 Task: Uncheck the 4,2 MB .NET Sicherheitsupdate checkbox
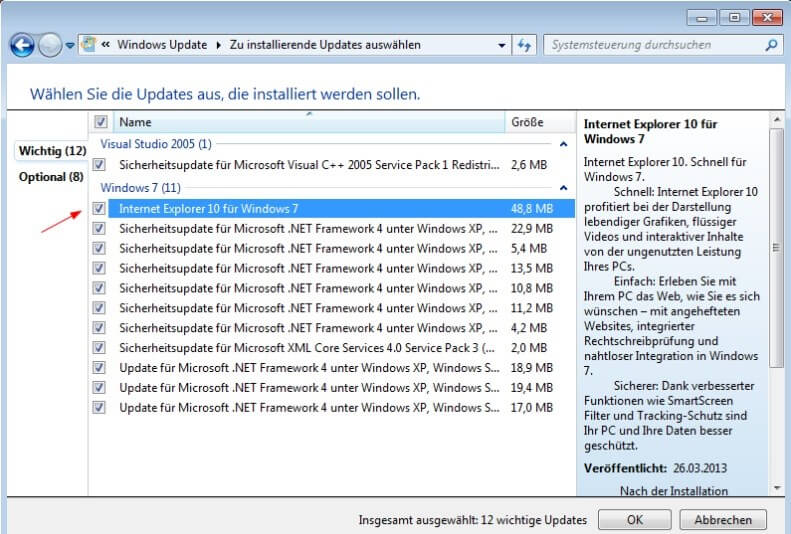pyautogui.click(x=99, y=328)
